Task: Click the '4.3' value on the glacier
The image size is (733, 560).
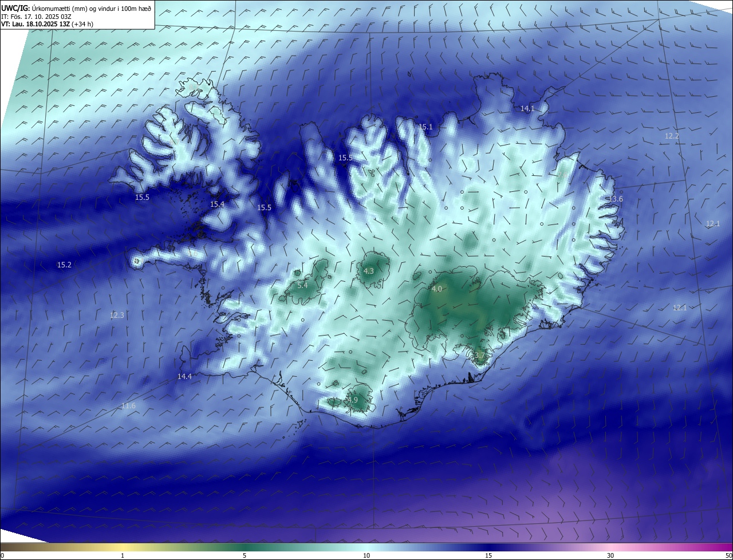Action: pos(369,271)
